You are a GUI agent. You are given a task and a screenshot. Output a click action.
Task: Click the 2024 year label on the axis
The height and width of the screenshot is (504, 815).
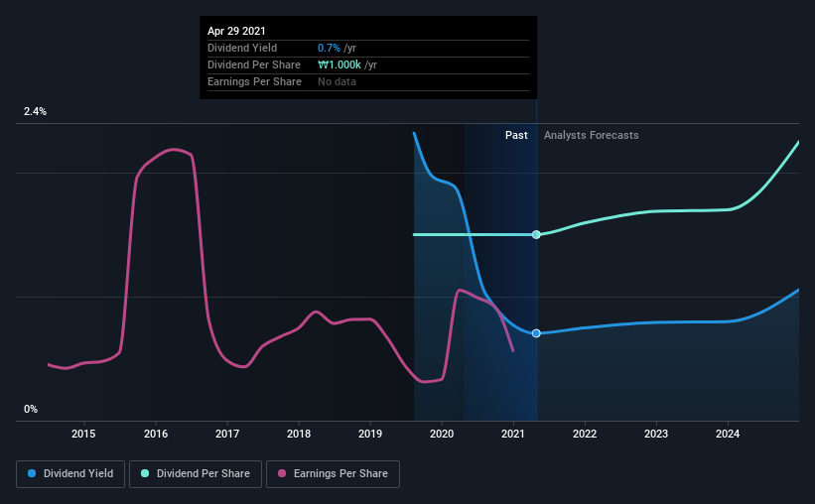(x=728, y=434)
